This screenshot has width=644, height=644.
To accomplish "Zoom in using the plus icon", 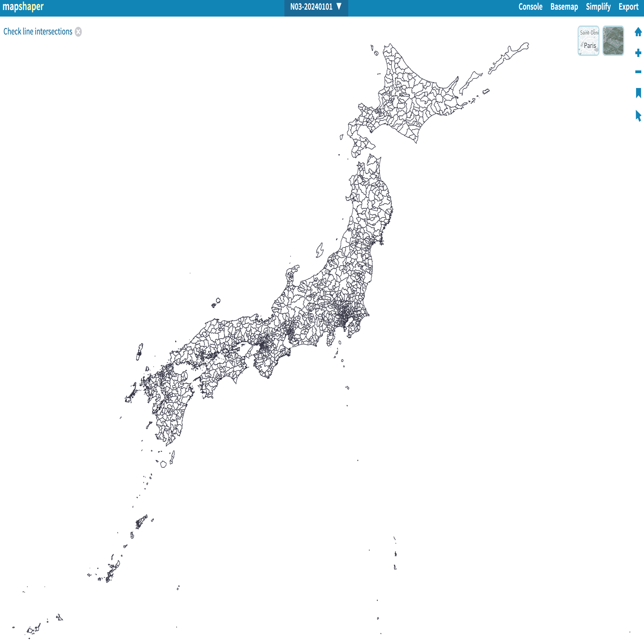I will [637, 53].
